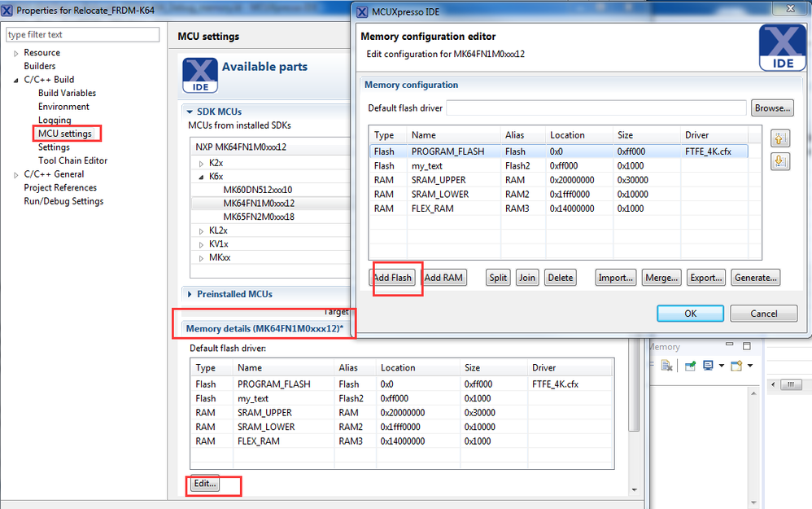Close the MCUXpresso IDE dialog
The image size is (812, 509).
pos(790,9)
